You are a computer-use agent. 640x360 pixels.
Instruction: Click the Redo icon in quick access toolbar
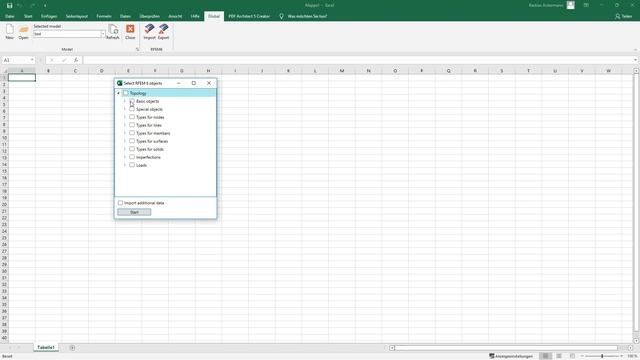click(x=33, y=5)
